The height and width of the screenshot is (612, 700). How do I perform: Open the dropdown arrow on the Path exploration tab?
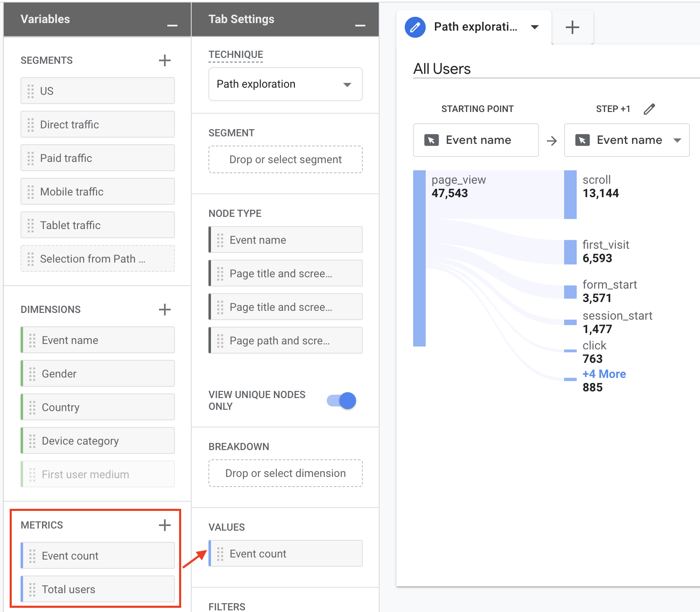[x=535, y=27]
